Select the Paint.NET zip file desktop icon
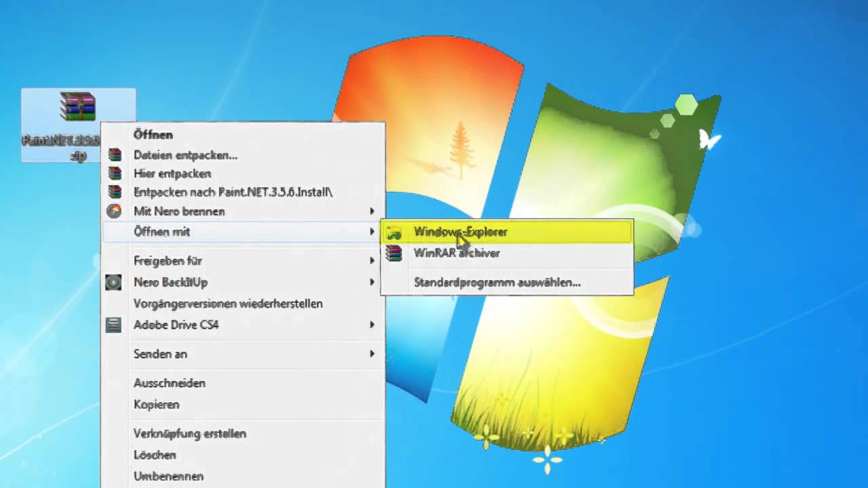 [78, 125]
